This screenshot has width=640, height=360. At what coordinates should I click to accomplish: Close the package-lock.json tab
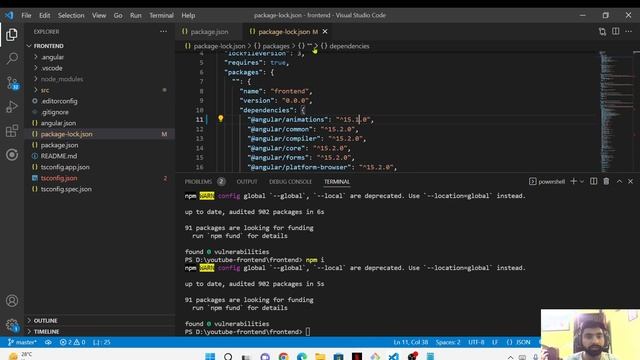325,31
